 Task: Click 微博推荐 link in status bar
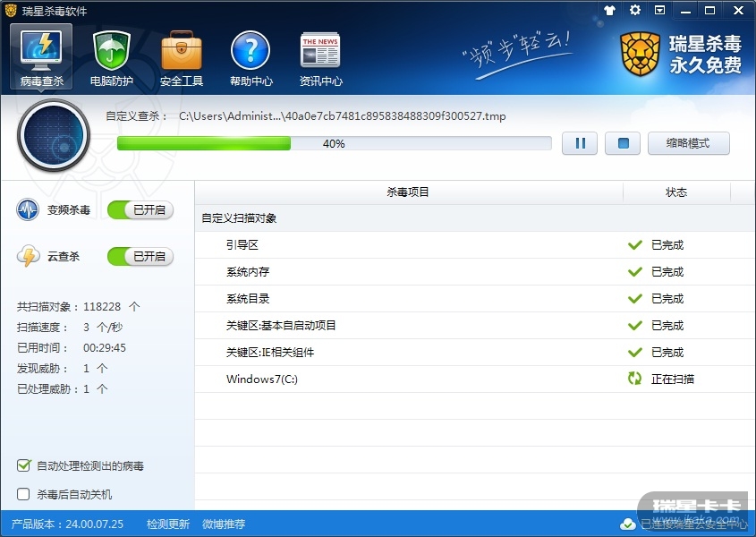[224, 524]
